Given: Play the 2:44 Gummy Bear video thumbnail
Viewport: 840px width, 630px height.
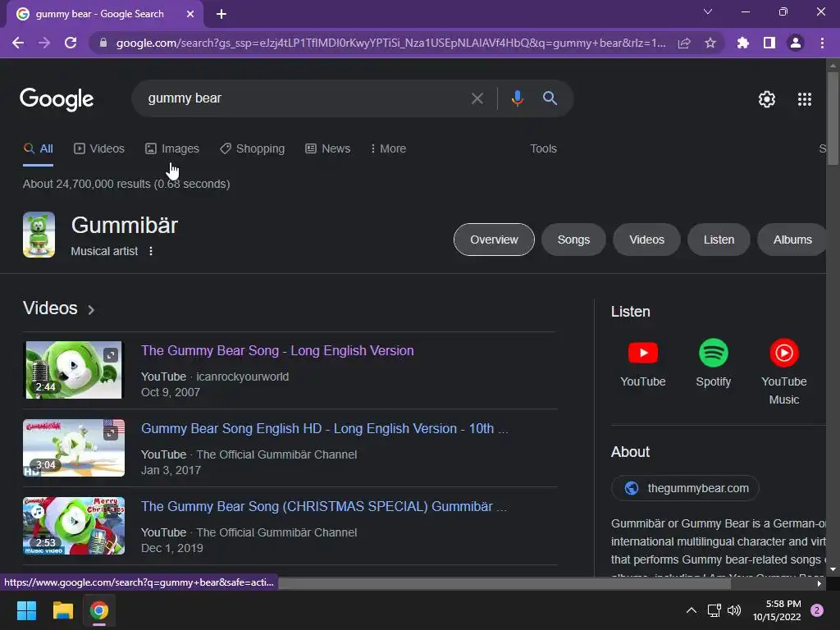Looking at the screenshot, I should coord(74,370).
